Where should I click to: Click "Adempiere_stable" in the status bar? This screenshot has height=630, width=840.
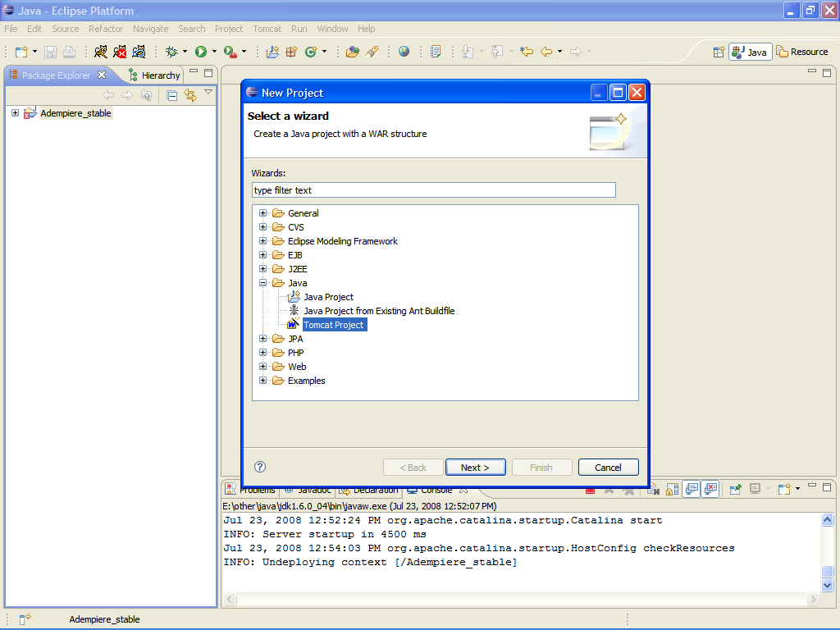point(104,619)
